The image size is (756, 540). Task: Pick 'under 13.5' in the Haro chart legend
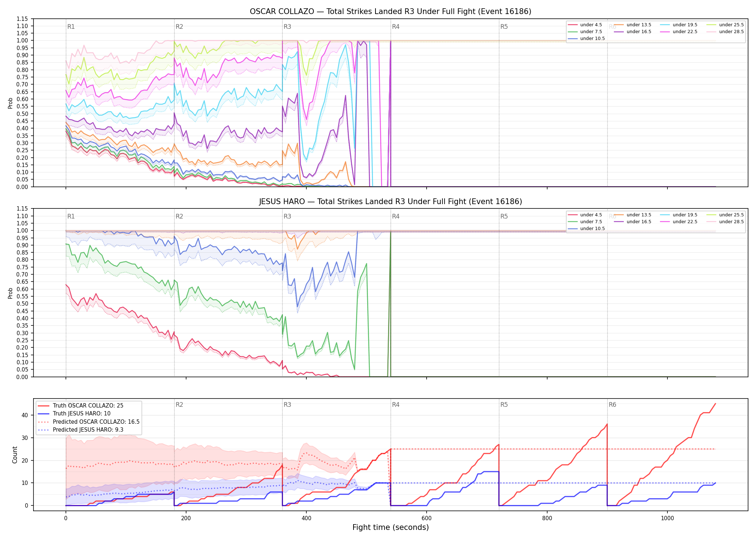point(633,215)
